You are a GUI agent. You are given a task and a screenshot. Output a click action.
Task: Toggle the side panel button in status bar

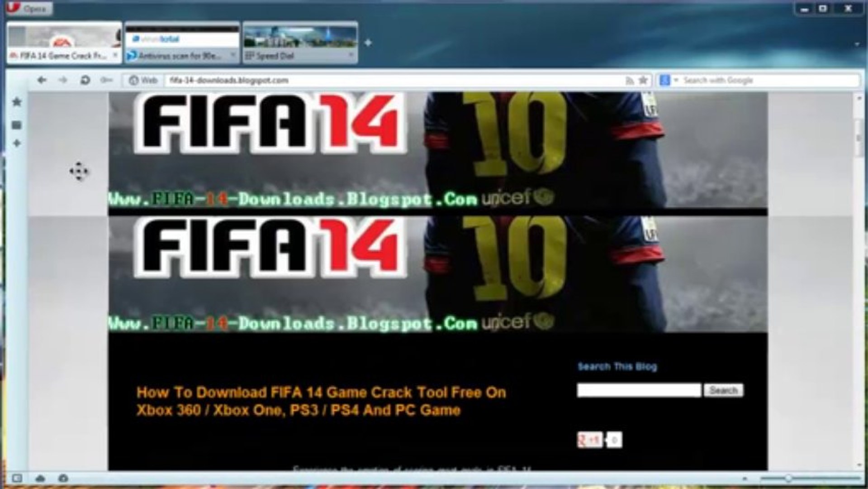click(x=17, y=478)
